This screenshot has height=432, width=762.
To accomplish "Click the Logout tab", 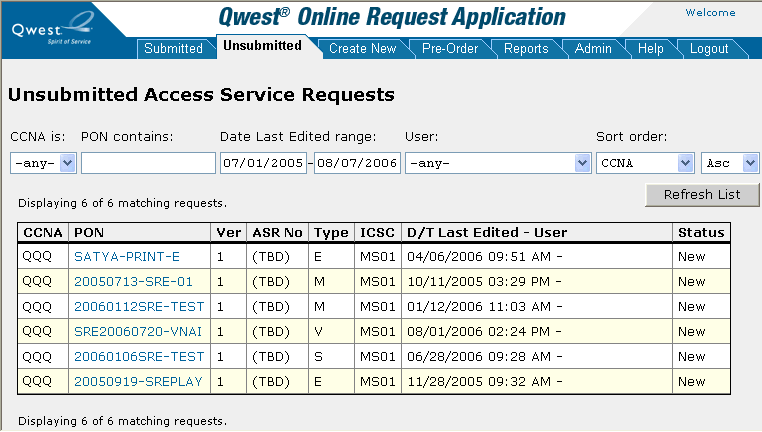I will click(x=709, y=48).
